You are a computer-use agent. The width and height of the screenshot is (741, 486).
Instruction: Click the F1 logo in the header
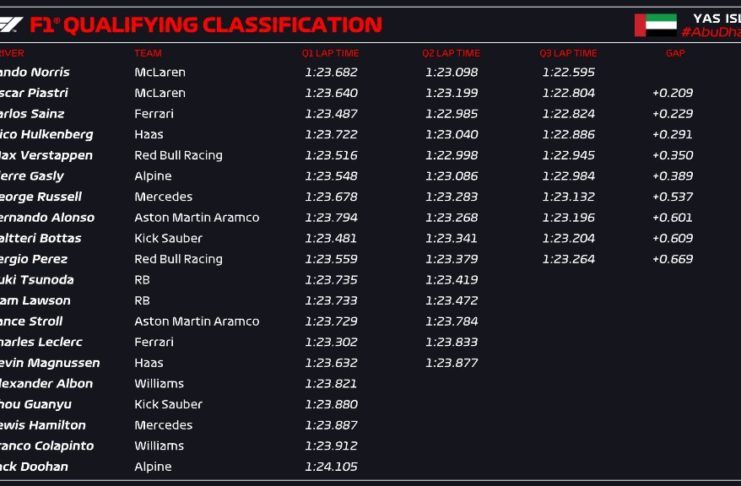pos(11,24)
